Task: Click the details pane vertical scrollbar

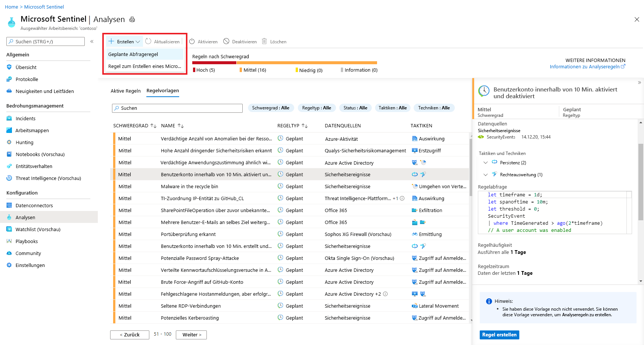Action: (x=641, y=182)
